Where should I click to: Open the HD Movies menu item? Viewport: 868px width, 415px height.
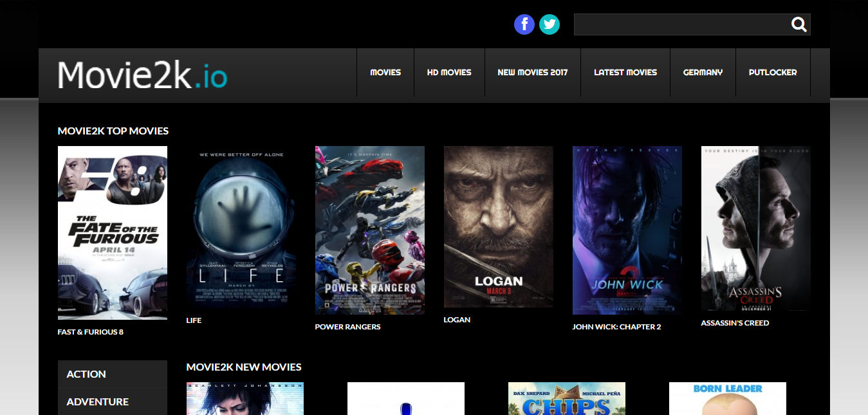coord(449,72)
